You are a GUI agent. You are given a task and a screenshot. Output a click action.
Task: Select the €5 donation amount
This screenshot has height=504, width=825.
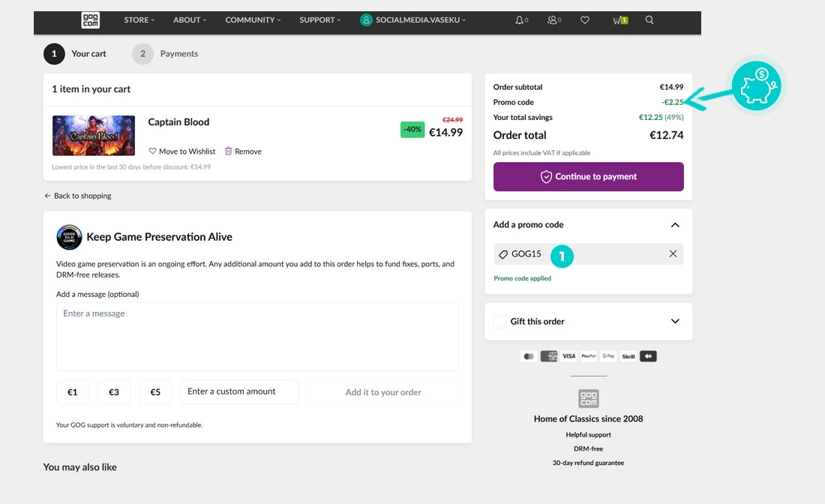pos(155,392)
